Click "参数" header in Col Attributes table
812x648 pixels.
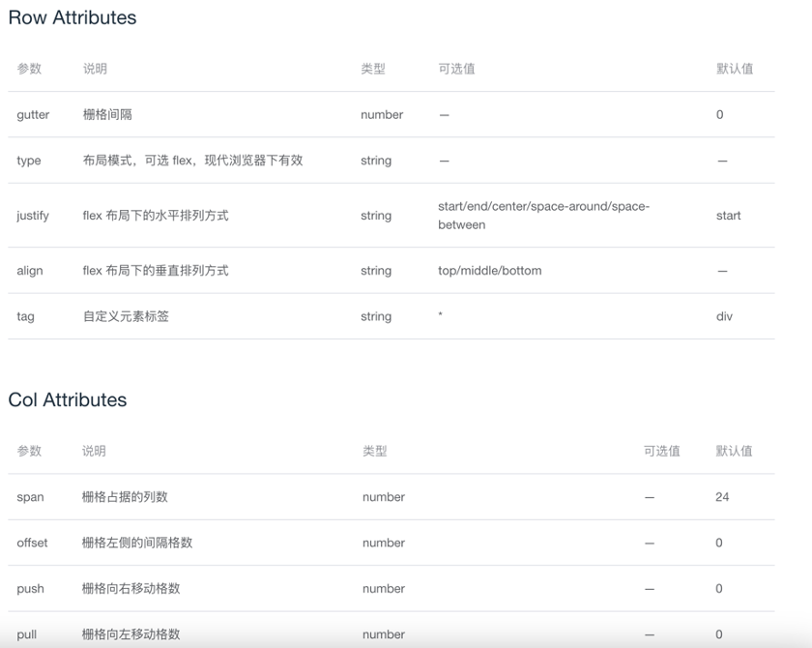29,451
